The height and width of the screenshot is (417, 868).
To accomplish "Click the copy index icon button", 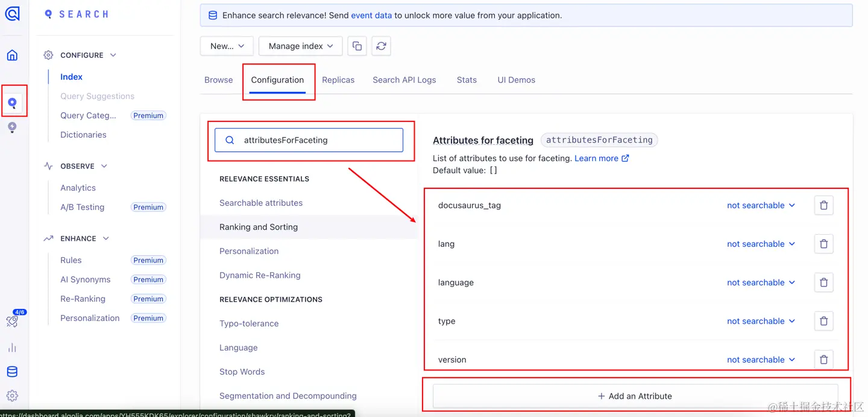I will tap(357, 46).
